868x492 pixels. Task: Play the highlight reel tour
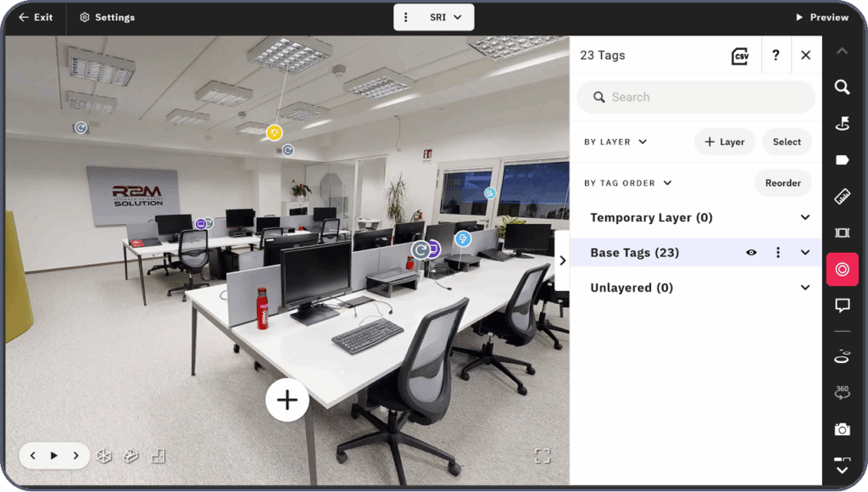pyautogui.click(x=54, y=456)
